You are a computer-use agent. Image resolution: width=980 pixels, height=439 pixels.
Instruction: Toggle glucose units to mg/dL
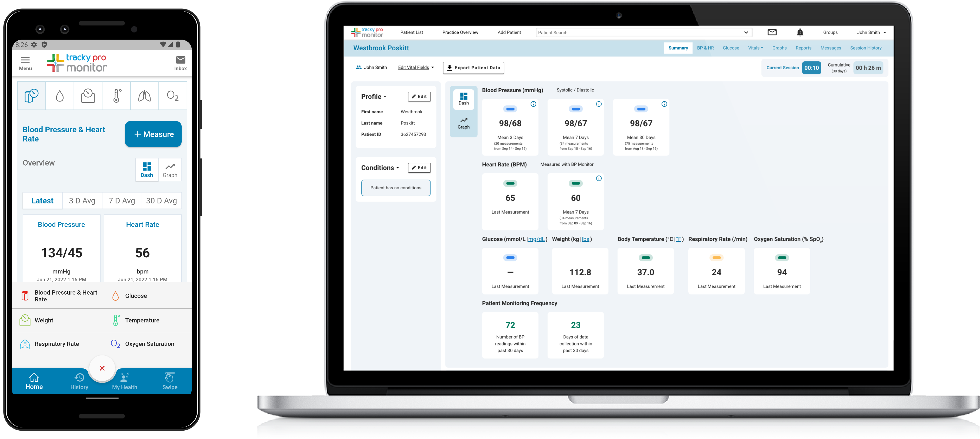click(536, 239)
